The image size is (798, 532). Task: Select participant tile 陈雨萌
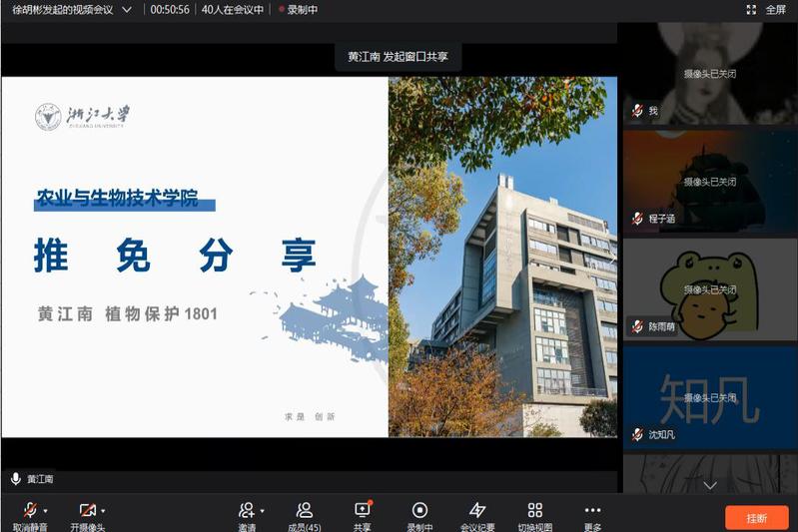click(709, 289)
